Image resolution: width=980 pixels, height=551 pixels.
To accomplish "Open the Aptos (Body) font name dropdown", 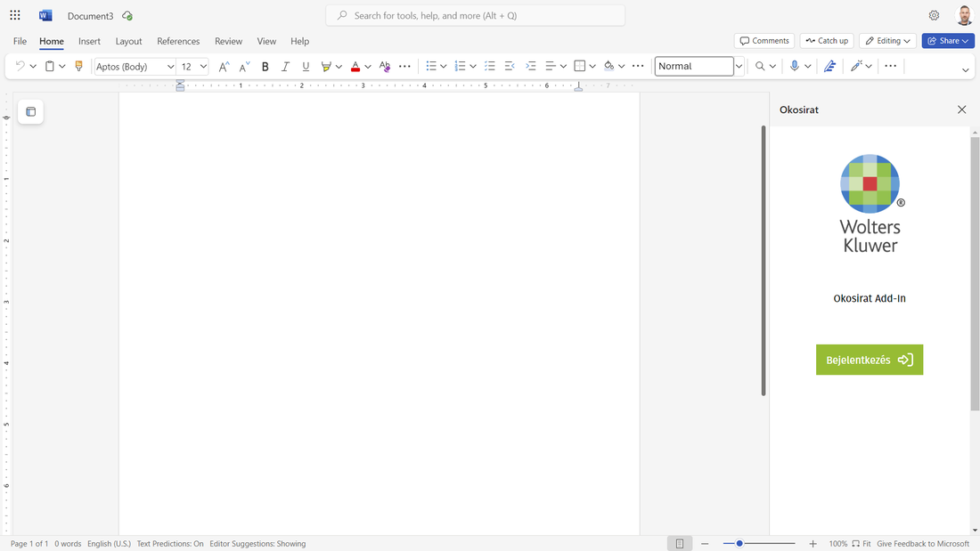I will pos(135,66).
